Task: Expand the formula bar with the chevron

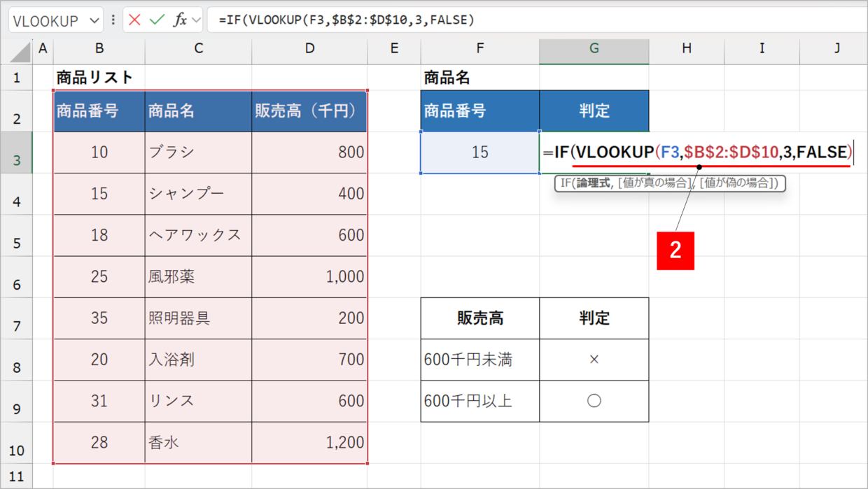Action: [196, 20]
